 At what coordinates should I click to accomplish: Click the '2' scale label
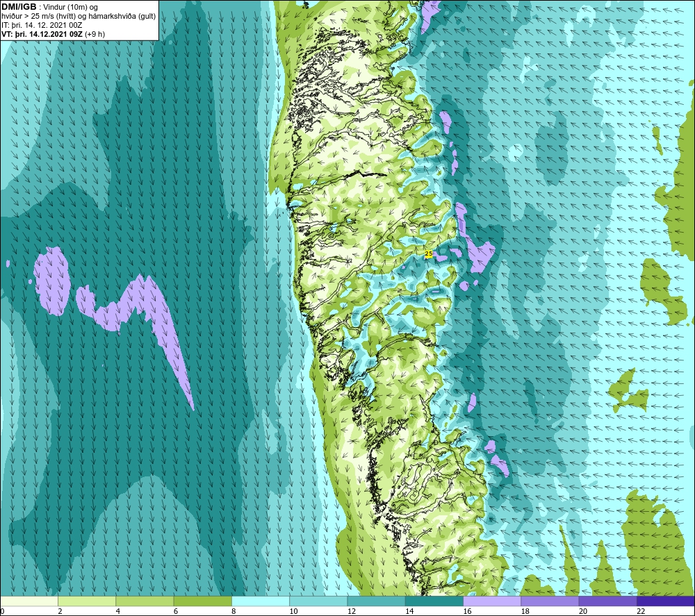(60, 611)
